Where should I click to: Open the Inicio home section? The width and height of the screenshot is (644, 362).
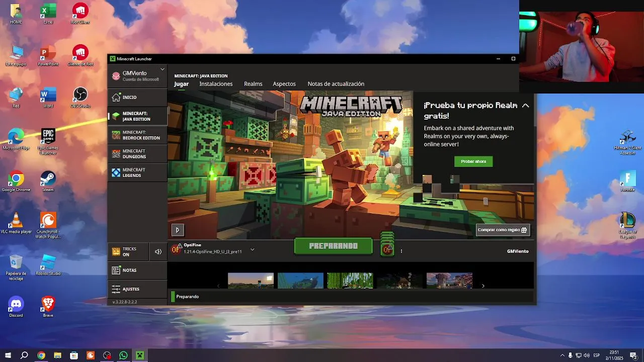(x=137, y=97)
